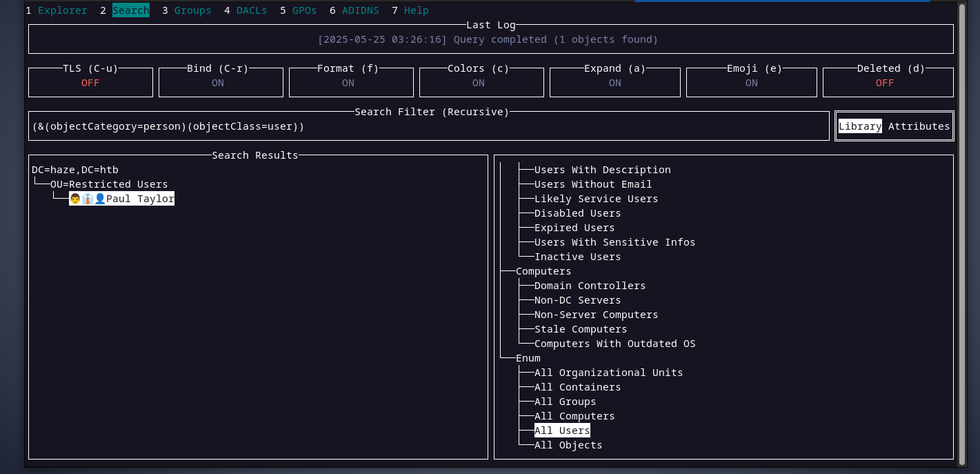Screen dimensions: 980x474
Task: Toggle the Colors setting
Action: pyautogui.click(x=478, y=83)
